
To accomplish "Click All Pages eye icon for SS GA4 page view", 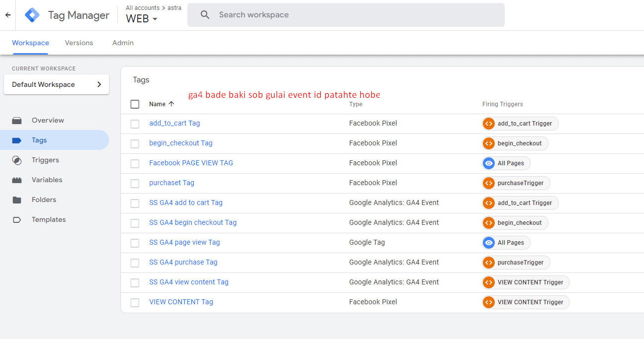I will click(489, 243).
